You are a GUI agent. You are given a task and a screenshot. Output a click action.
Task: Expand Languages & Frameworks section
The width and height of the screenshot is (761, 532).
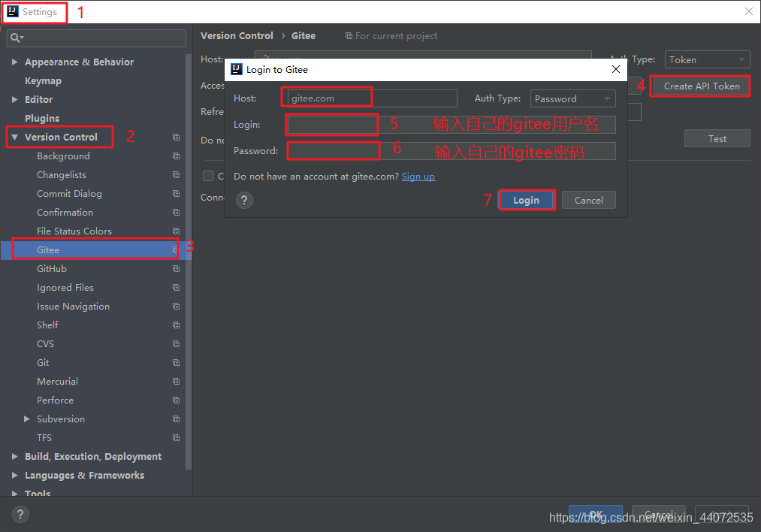click(14, 475)
